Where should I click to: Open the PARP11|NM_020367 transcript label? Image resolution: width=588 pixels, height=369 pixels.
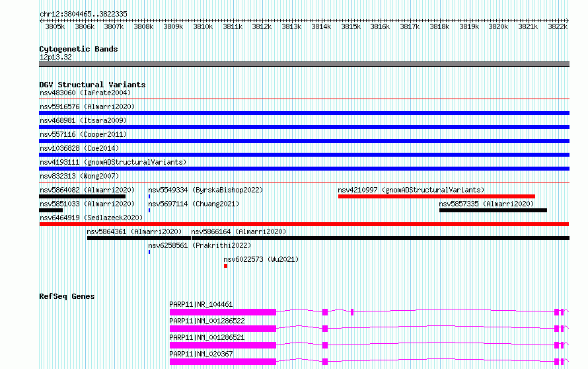click(x=201, y=354)
